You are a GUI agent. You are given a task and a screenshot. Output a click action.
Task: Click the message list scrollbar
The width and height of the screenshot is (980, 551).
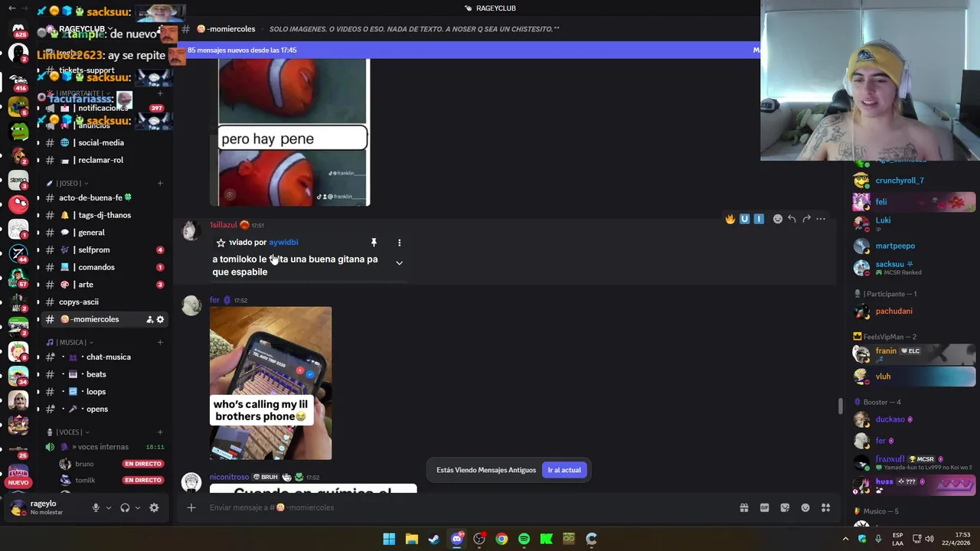coord(840,406)
